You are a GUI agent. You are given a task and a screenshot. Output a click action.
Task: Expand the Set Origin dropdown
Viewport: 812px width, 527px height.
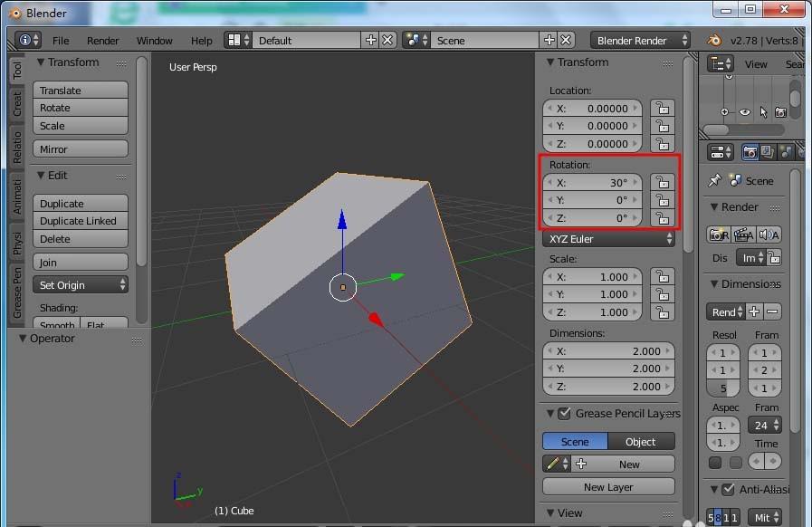[x=80, y=283]
